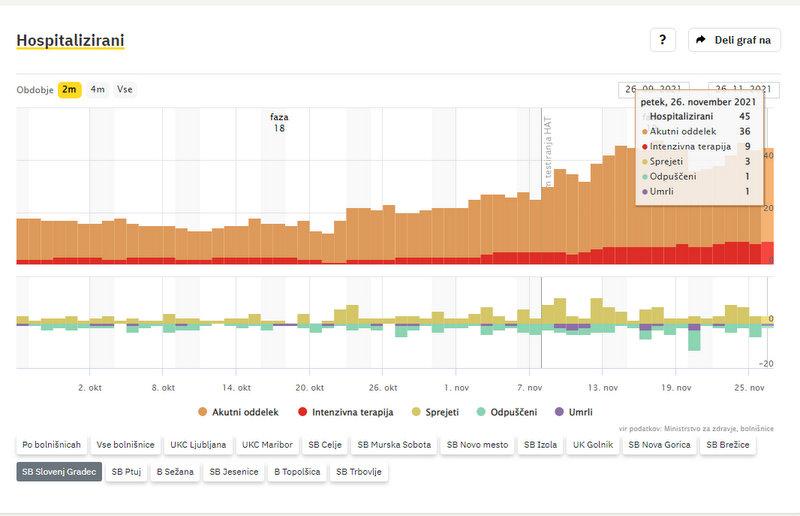Viewport: 800px width, 516px height.
Task: Pick SB Trbovlje hospital
Action: [359, 471]
